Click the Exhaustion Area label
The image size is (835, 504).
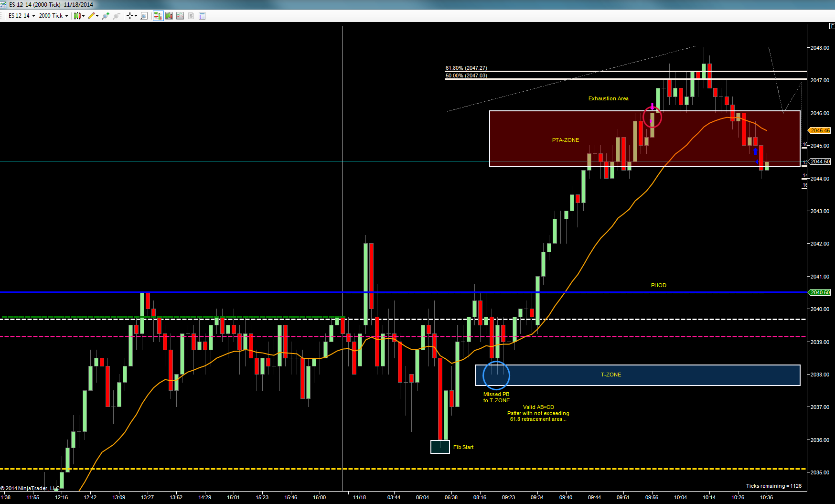click(x=609, y=98)
